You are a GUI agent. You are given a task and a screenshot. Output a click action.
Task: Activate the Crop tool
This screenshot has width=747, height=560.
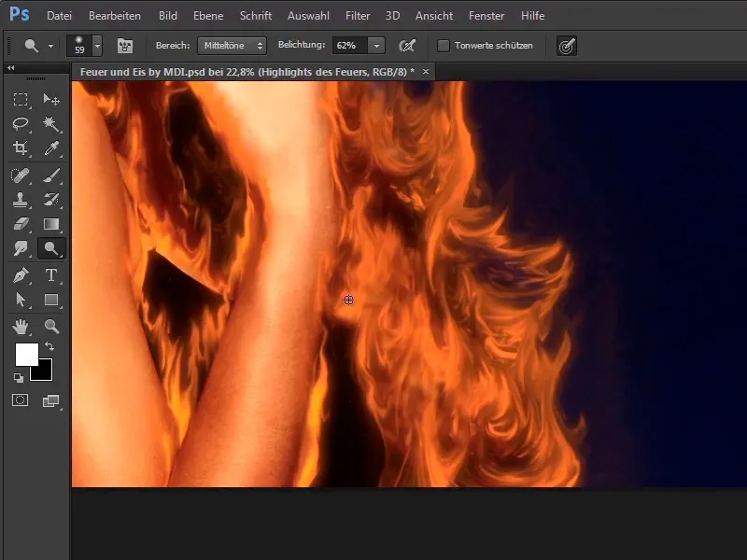point(21,148)
